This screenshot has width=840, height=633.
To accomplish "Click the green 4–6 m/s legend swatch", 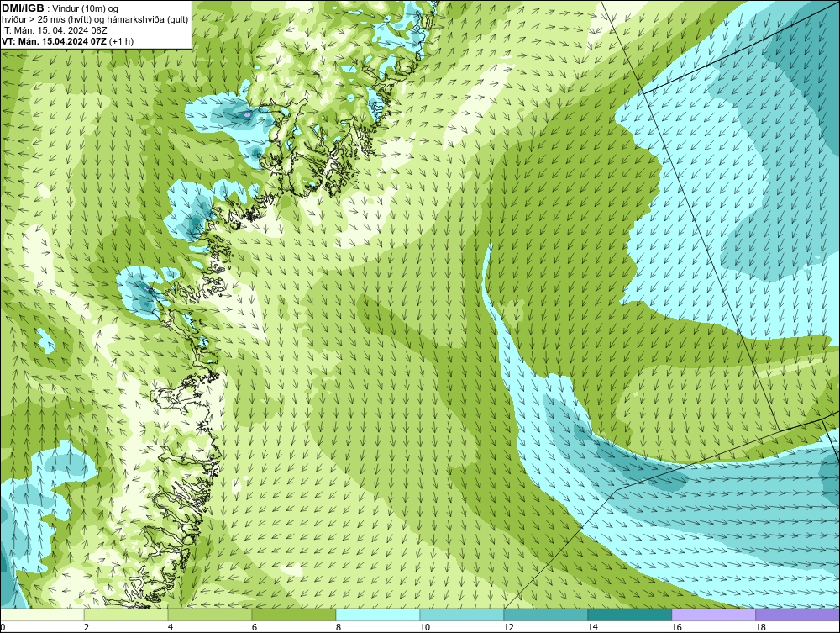I will coord(210,615).
